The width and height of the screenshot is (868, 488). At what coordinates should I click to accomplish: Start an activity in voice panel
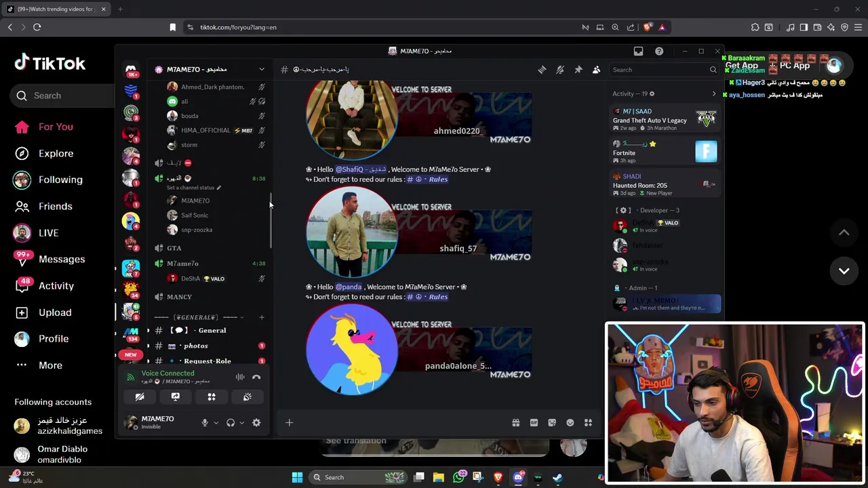coord(212,397)
